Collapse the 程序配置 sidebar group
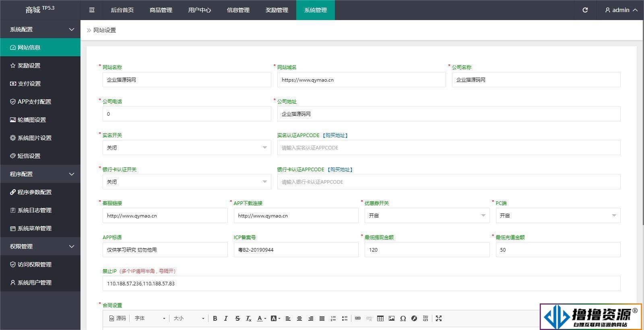 coord(40,174)
